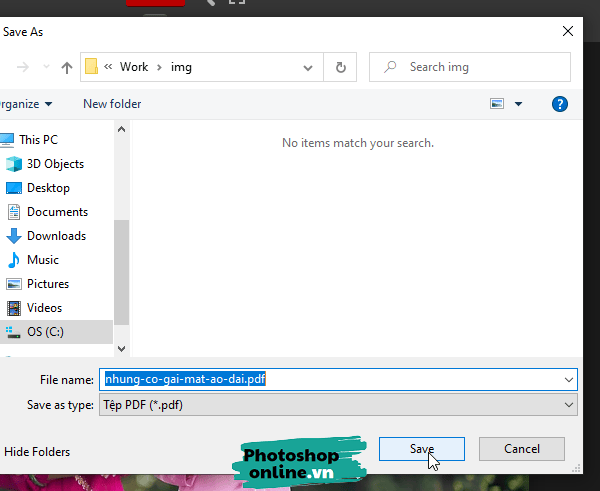Open Pictures folder in sidebar

click(x=48, y=284)
